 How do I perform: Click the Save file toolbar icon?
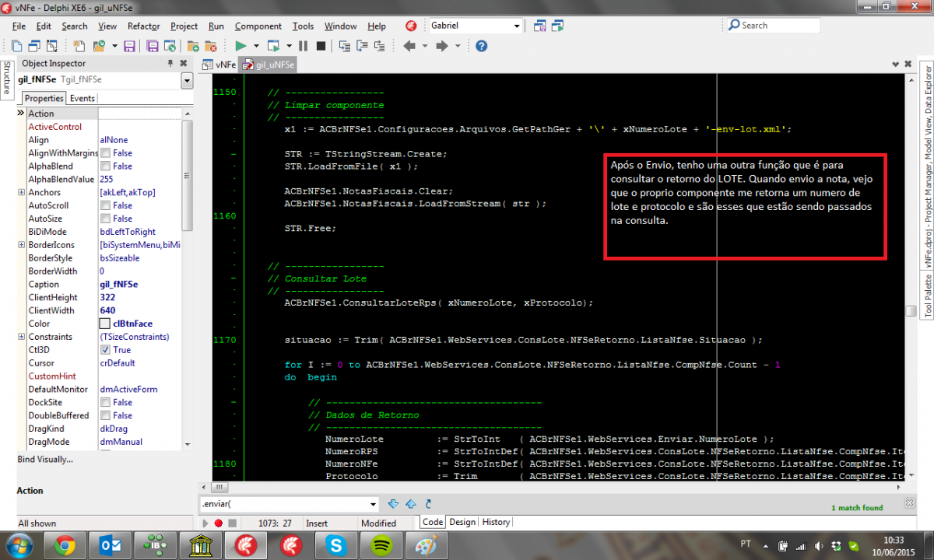[x=129, y=46]
